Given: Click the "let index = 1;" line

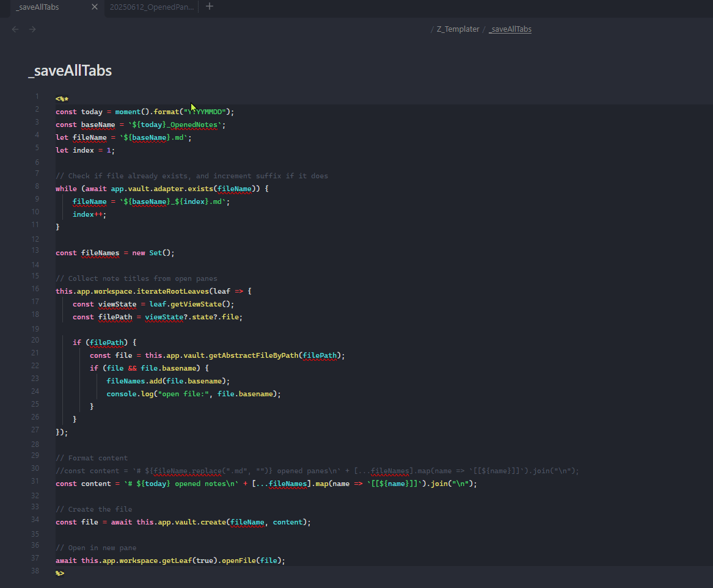Looking at the screenshot, I should (85, 150).
